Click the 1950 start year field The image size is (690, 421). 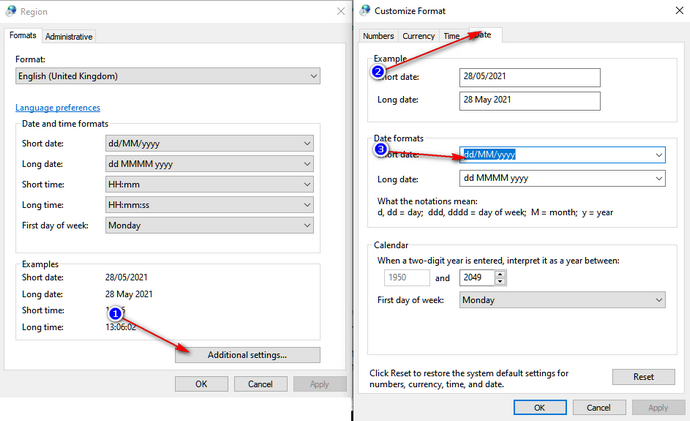pos(407,278)
